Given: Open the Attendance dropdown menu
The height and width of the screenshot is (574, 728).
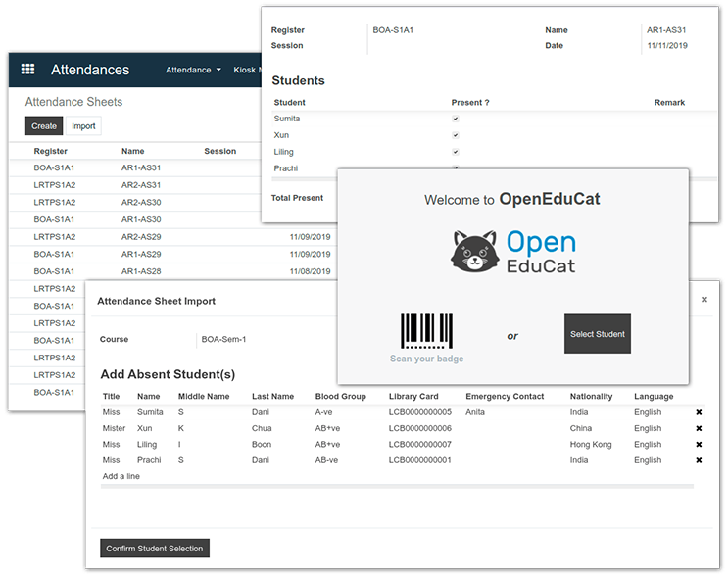Looking at the screenshot, I should 193,70.
